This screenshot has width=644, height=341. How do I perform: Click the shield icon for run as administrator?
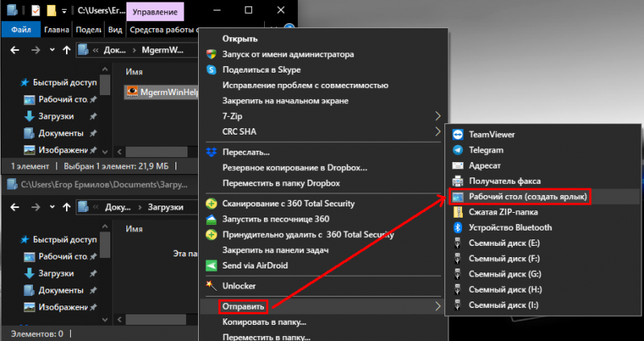(x=211, y=55)
